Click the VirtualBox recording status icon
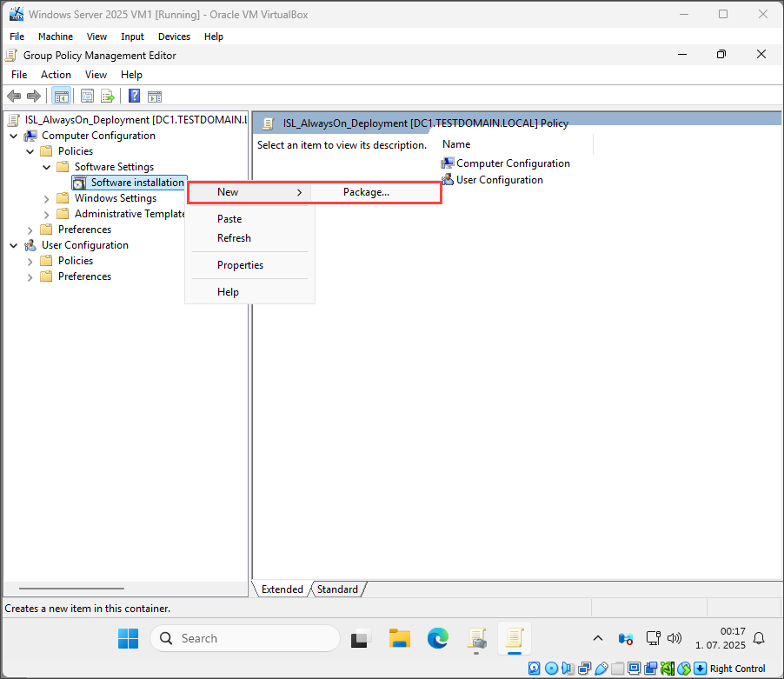 pyautogui.click(x=650, y=668)
